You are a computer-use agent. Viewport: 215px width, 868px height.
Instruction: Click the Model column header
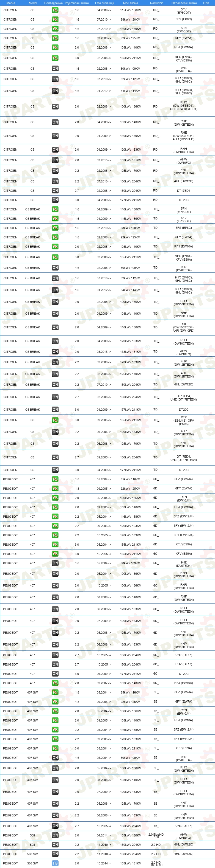(33, 3)
